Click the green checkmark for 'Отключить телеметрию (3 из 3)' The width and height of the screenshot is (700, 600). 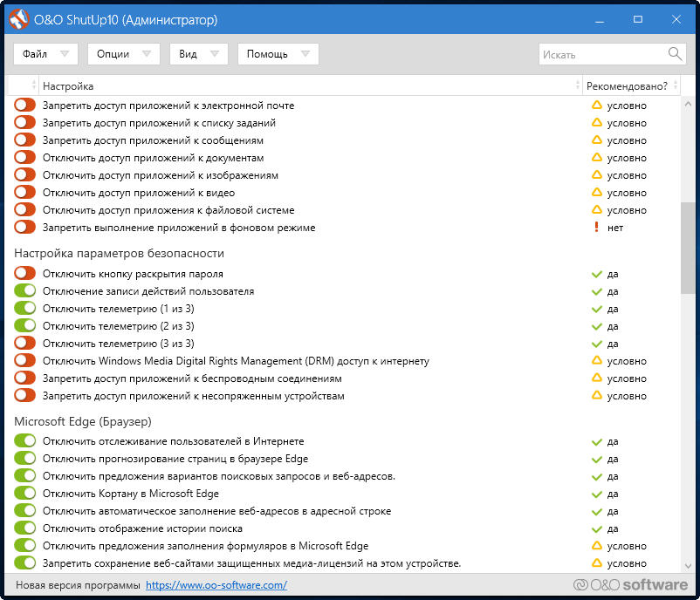[596, 344]
